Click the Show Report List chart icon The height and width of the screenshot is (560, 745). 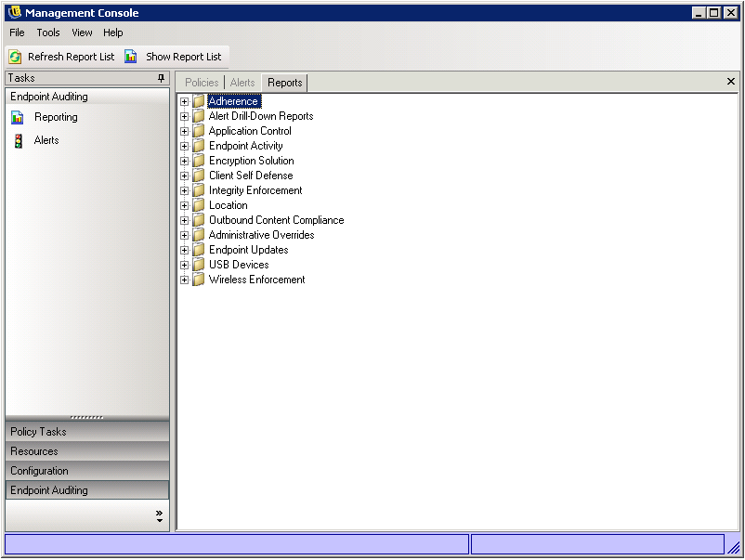click(x=131, y=57)
